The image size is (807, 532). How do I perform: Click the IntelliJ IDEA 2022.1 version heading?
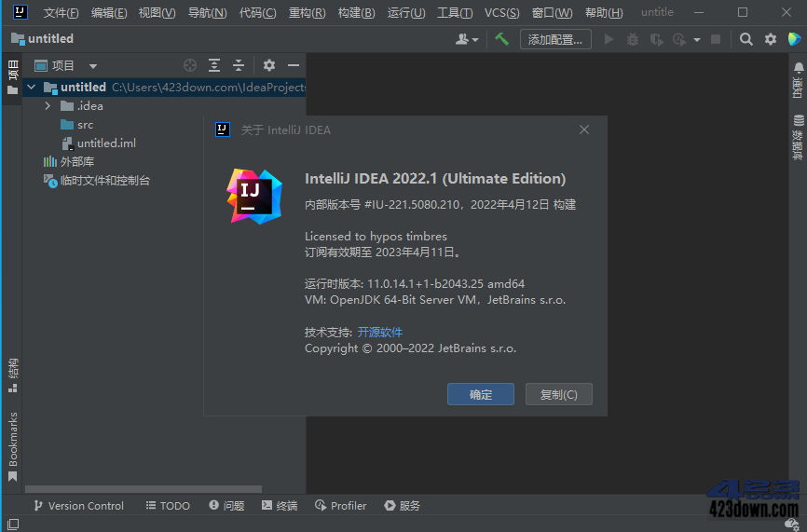(435, 179)
